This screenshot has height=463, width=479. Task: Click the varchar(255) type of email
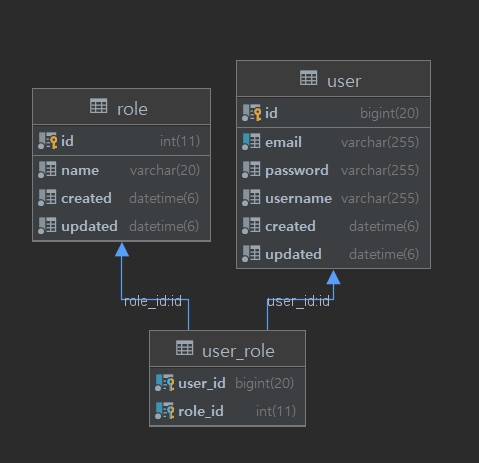click(x=380, y=143)
